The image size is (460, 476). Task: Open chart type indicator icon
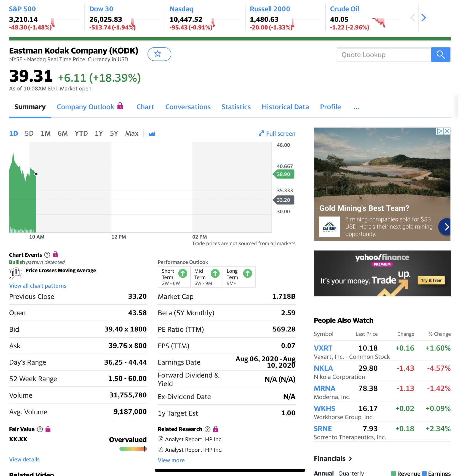(152, 134)
